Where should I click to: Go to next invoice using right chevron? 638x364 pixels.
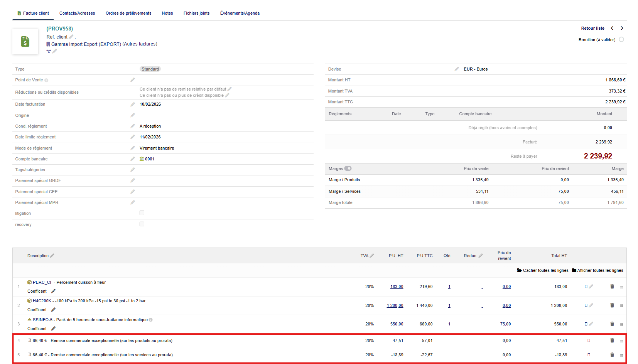[x=622, y=28]
